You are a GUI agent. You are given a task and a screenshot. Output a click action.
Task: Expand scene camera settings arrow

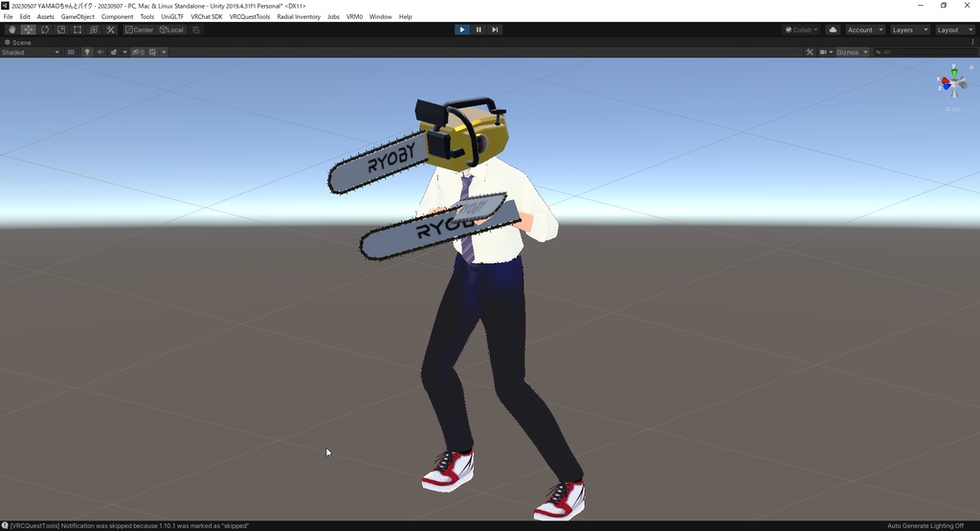[831, 53]
